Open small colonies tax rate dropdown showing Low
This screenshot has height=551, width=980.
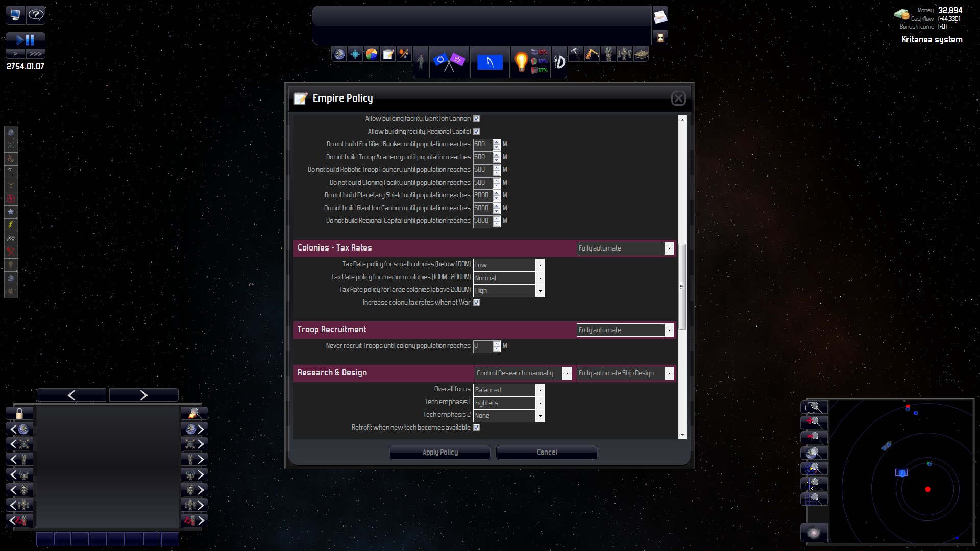coord(508,265)
